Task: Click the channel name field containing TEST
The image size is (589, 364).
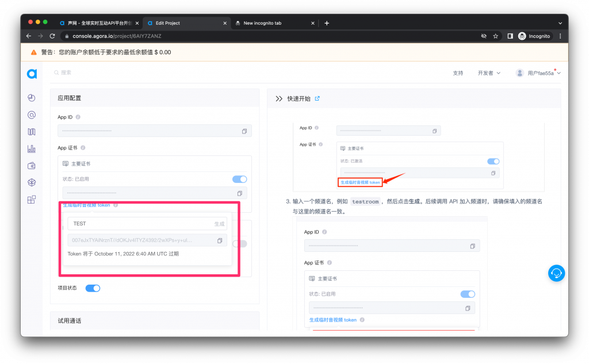Action: tap(147, 224)
